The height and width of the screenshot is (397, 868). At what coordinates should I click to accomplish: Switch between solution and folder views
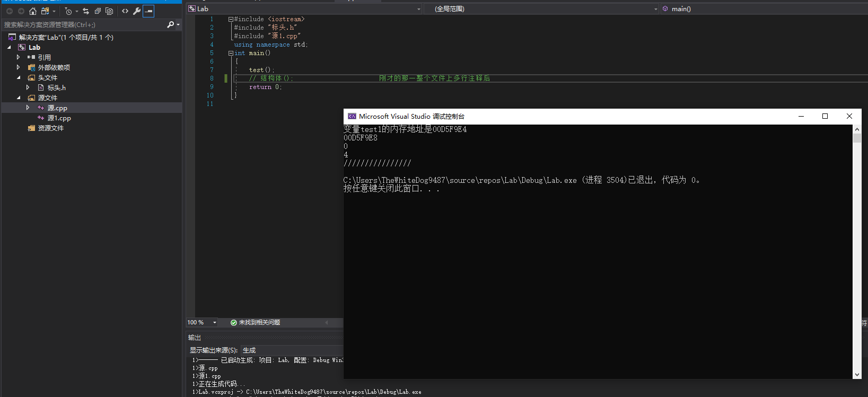(45, 11)
